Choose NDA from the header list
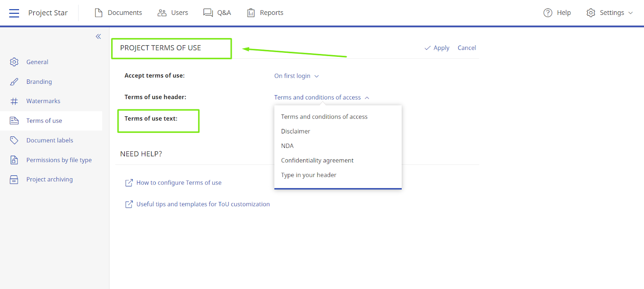The image size is (644, 289). click(x=287, y=146)
